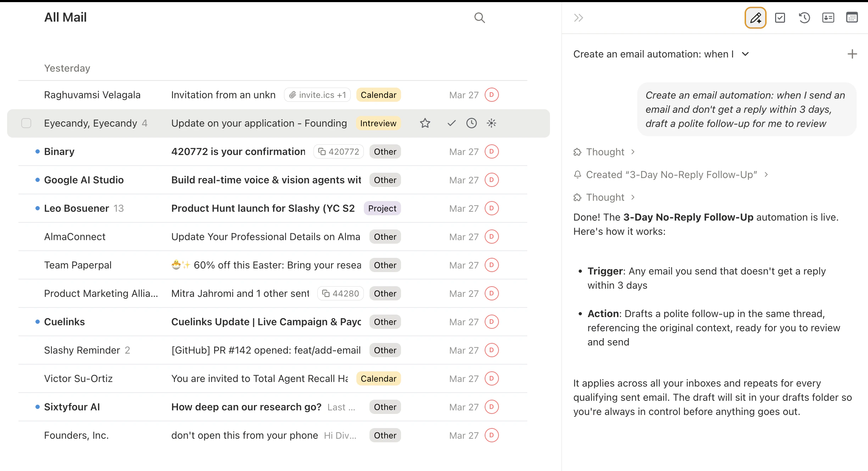This screenshot has width=868, height=471.
Task: Open search in All Mail
Action: (x=479, y=17)
